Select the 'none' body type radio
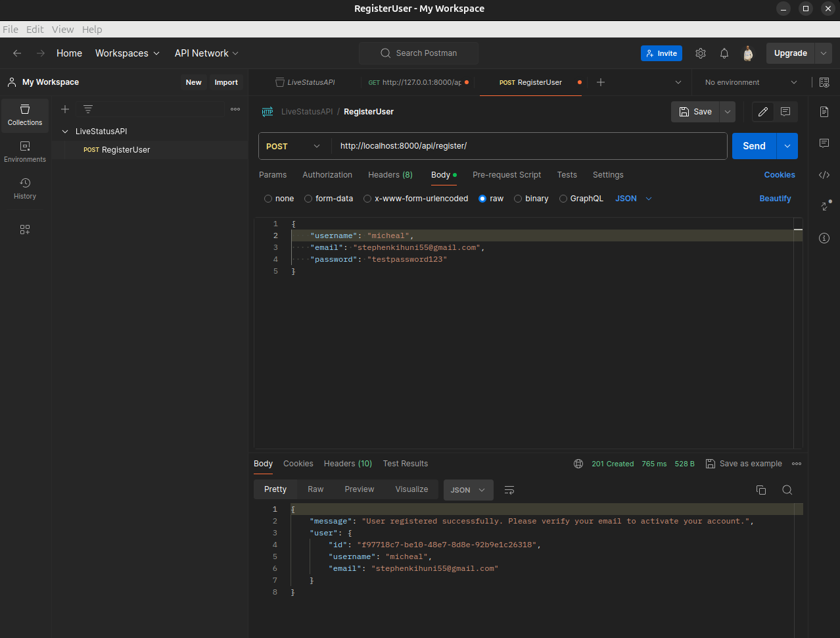The height and width of the screenshot is (638, 840). 268,199
